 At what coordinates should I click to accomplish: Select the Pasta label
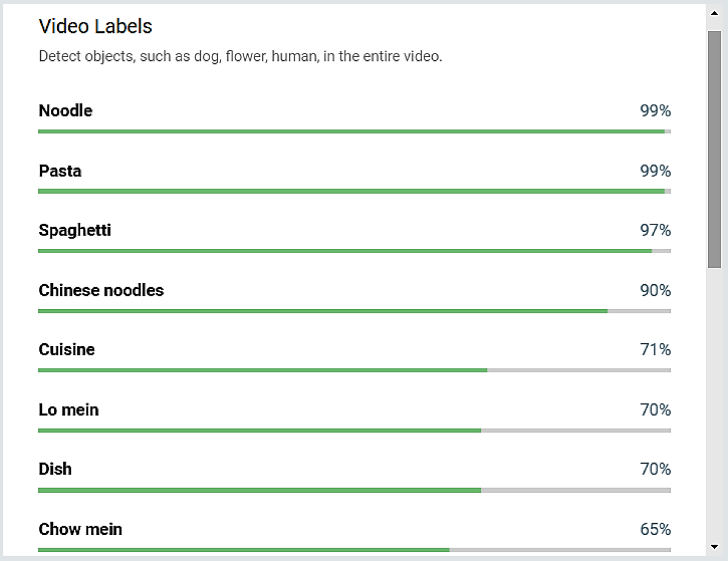(x=60, y=171)
